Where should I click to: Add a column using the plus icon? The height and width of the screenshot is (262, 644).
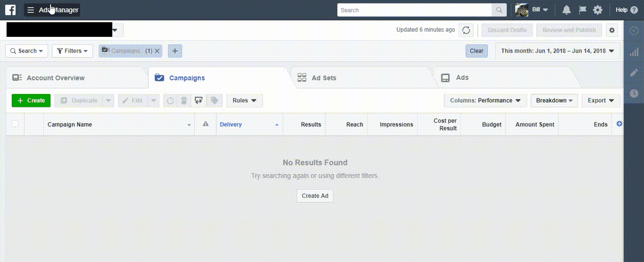[619, 124]
